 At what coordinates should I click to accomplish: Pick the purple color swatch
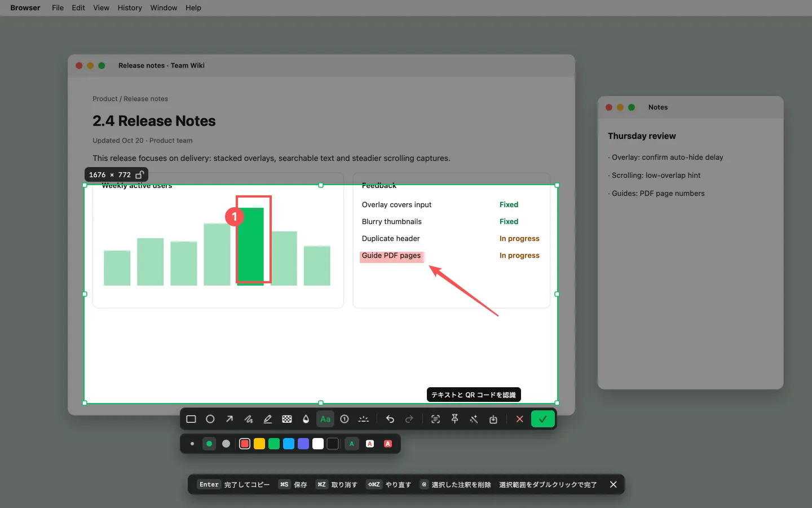(x=303, y=444)
